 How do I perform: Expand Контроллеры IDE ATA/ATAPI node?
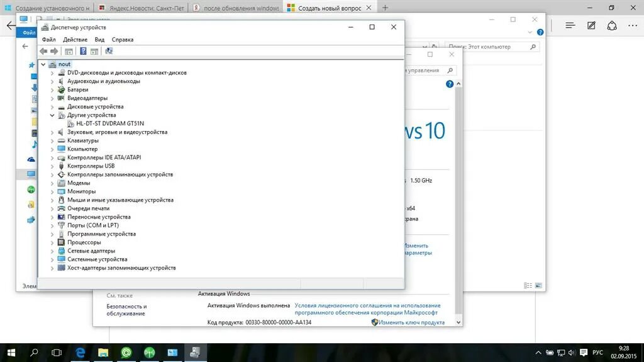click(x=52, y=157)
